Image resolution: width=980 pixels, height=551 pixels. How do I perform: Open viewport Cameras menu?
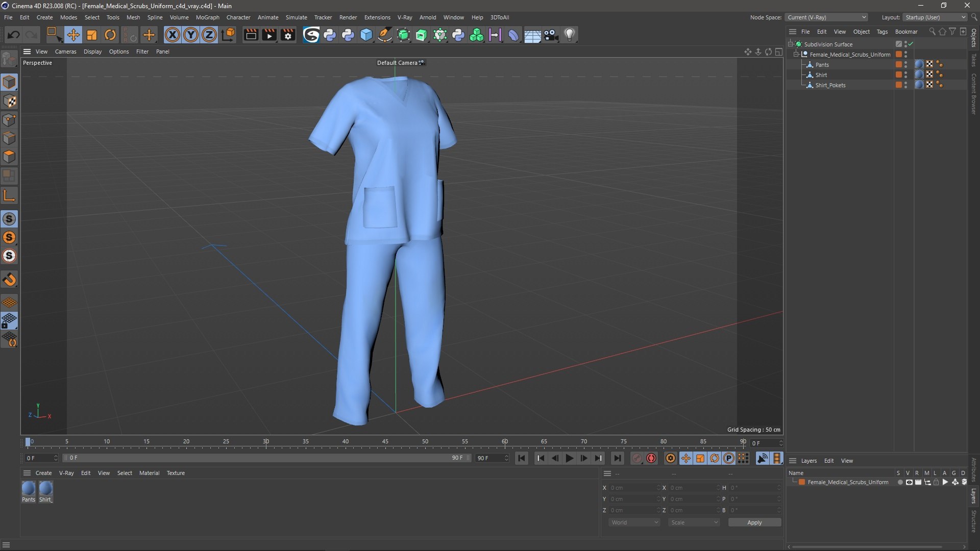pos(65,52)
